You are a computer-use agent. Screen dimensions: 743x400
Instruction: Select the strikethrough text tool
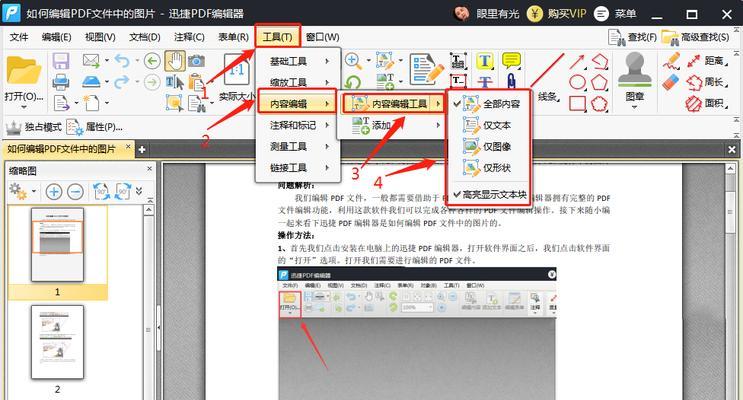tap(484, 82)
